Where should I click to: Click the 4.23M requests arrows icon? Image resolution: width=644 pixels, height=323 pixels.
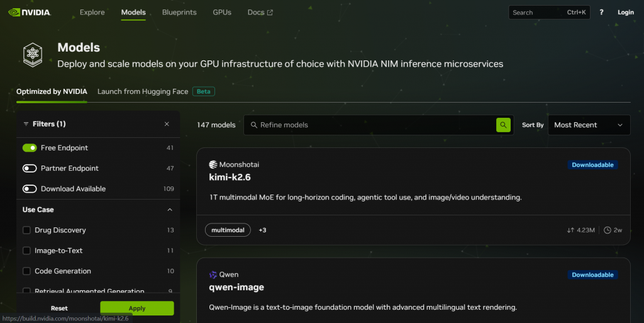pos(570,230)
